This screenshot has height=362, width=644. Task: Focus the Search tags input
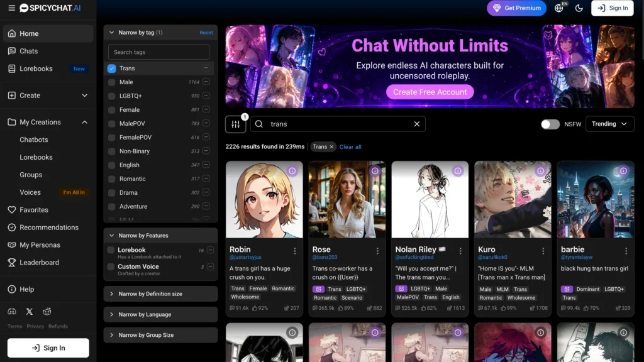tap(158, 52)
